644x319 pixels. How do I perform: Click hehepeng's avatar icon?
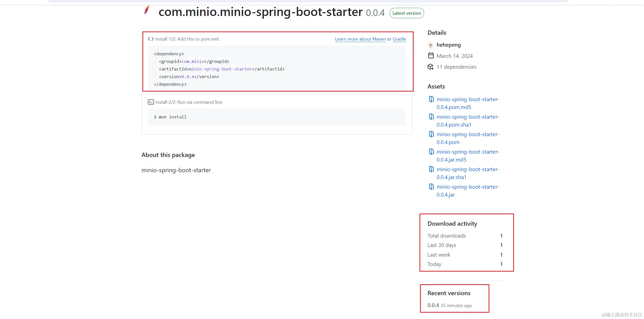tap(431, 45)
